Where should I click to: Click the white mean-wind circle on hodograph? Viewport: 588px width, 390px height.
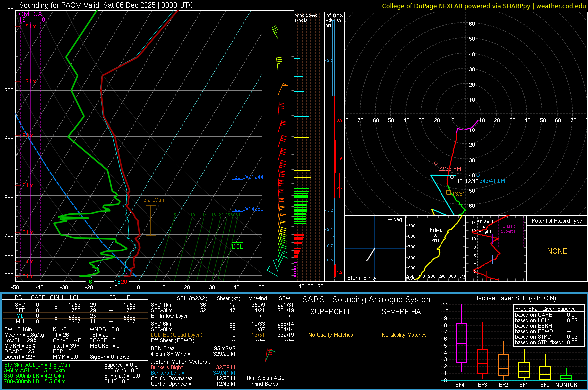coord(452,177)
